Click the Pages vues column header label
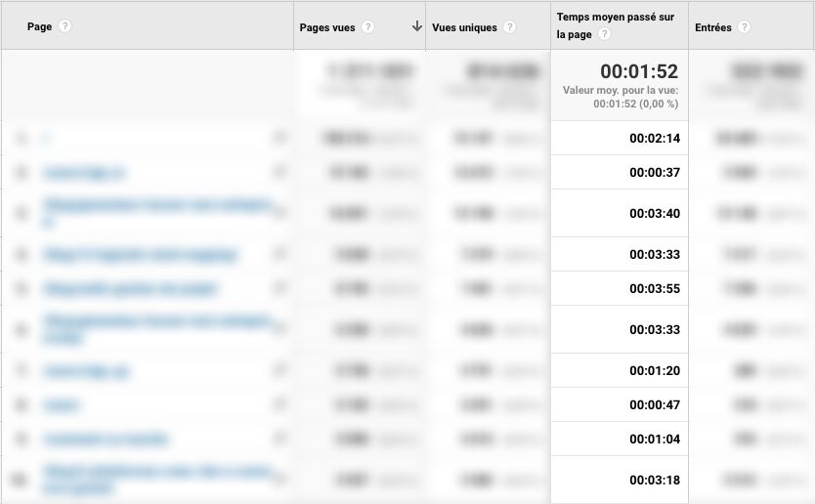Screen dimensions: 815x504 (x=327, y=28)
